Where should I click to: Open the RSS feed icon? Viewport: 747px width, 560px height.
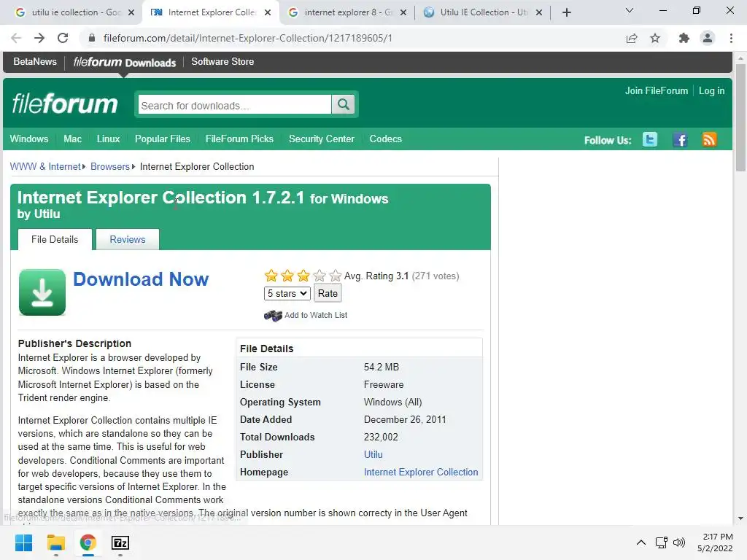(x=709, y=139)
